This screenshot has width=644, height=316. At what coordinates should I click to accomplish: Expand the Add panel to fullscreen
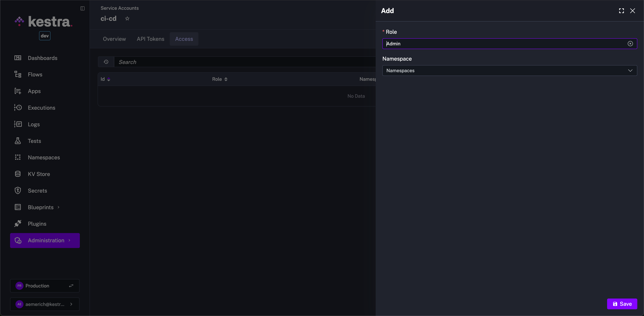click(621, 11)
